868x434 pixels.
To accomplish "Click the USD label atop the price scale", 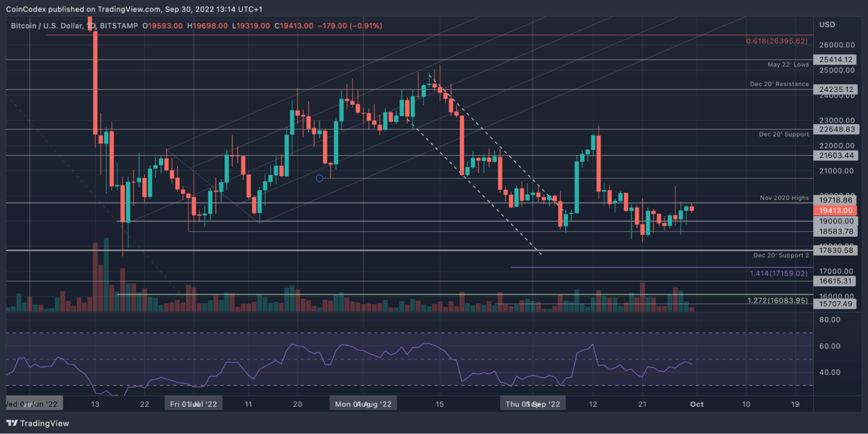I will (x=826, y=24).
